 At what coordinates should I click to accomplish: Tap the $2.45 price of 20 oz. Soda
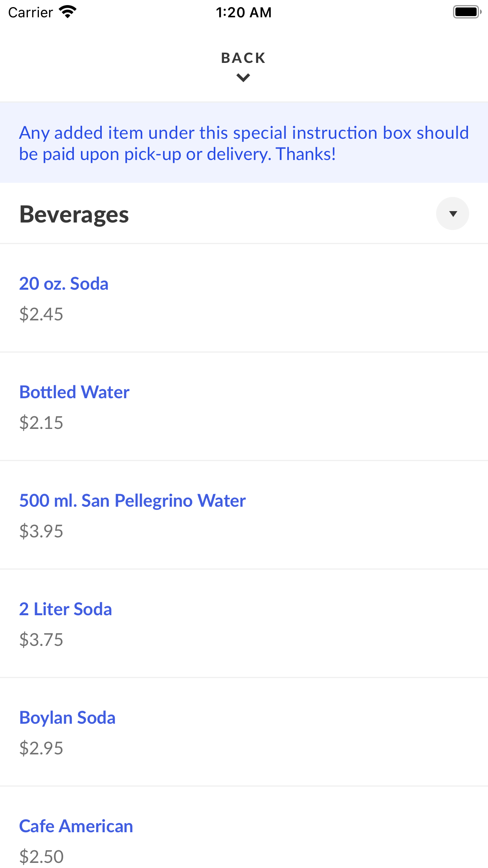tap(41, 314)
